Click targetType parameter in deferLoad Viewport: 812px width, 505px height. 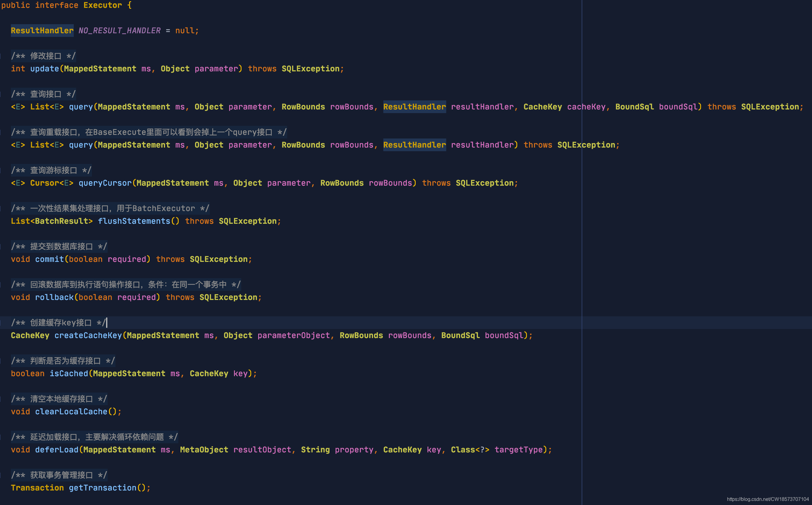tap(518, 450)
